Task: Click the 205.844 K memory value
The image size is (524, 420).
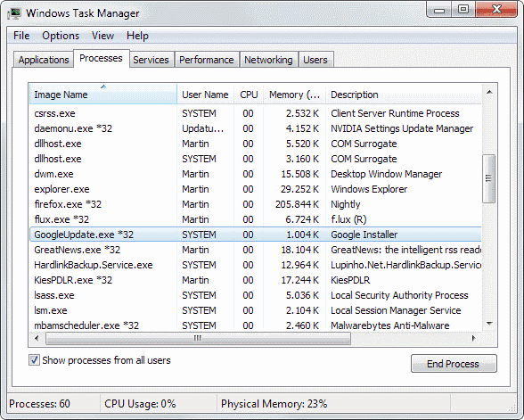Action: pyautogui.click(x=297, y=204)
